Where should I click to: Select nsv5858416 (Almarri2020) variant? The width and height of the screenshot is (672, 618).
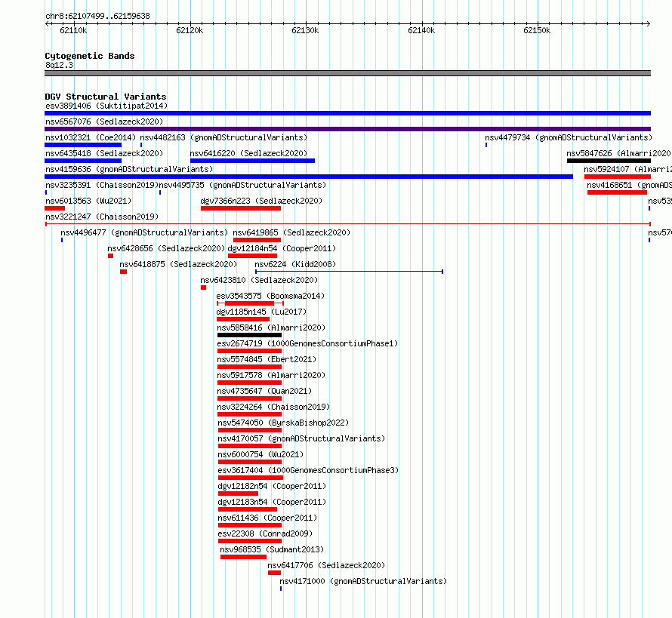[271, 327]
